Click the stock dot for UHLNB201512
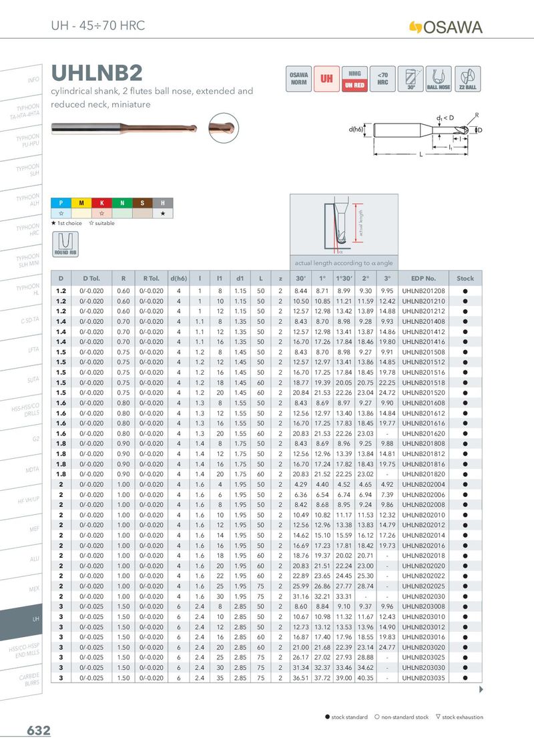The width and height of the screenshot is (534, 756). point(465,362)
